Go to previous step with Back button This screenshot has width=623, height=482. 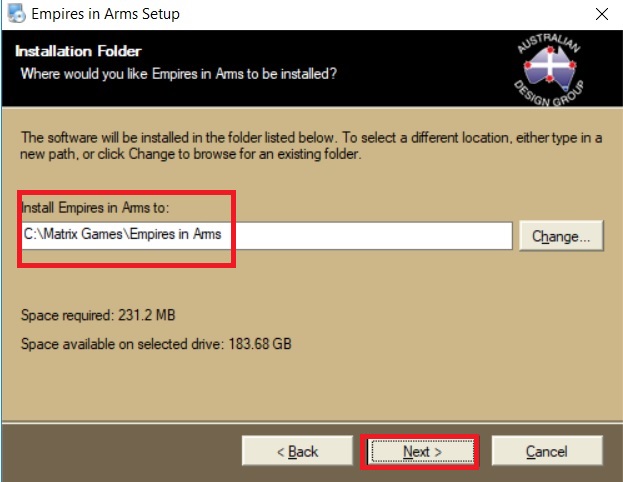[x=297, y=451]
